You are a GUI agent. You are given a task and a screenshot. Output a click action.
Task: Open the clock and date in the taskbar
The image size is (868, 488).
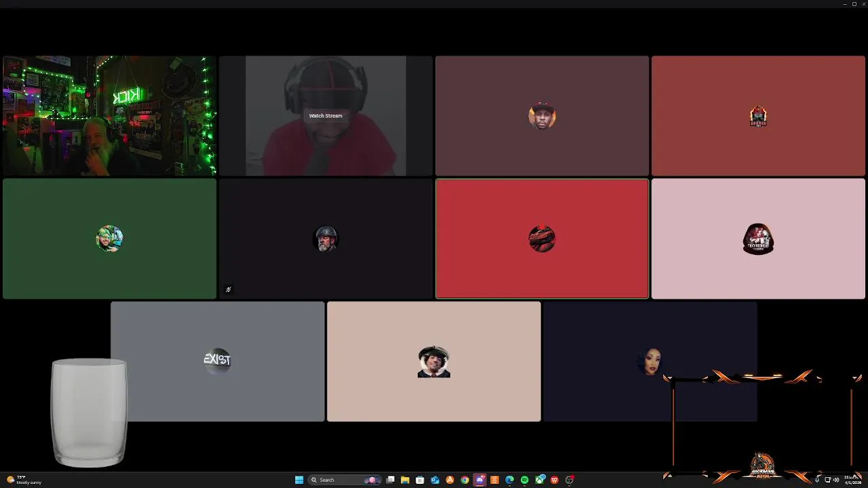click(x=853, y=480)
